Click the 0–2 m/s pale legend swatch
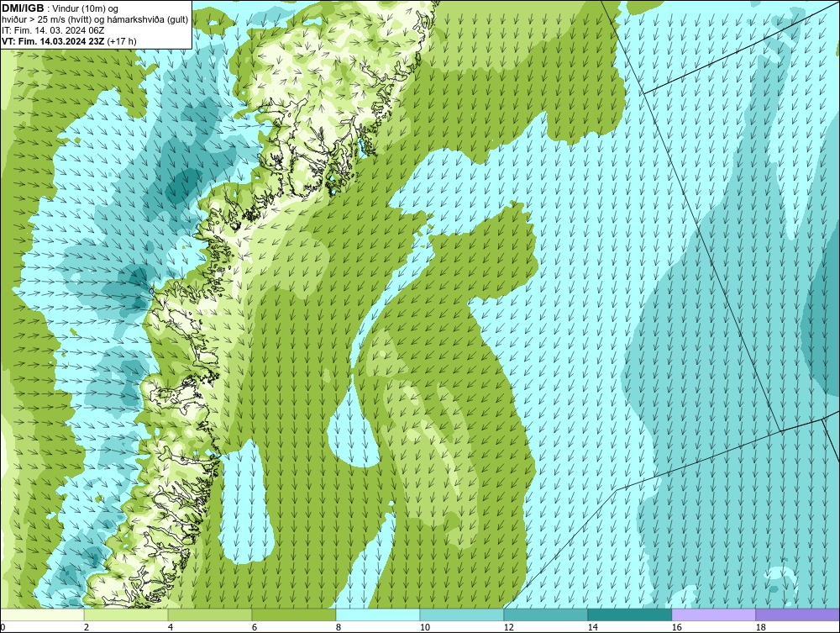The height and width of the screenshot is (633, 840). (x=42, y=615)
